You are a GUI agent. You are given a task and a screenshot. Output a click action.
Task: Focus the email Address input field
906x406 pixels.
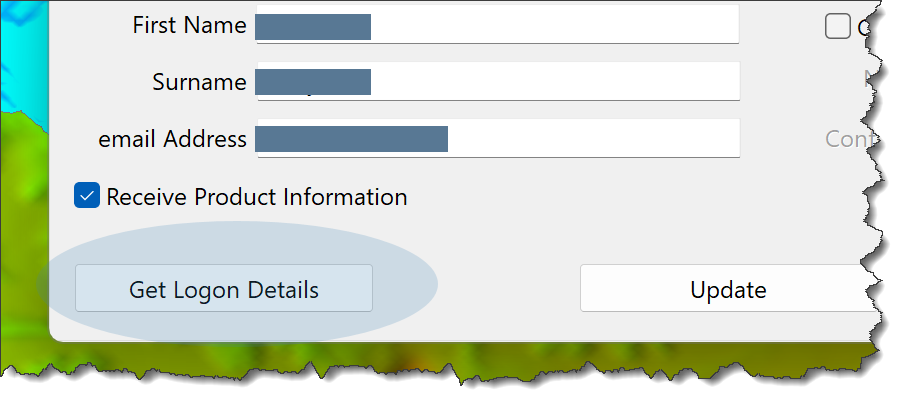tap(498, 138)
